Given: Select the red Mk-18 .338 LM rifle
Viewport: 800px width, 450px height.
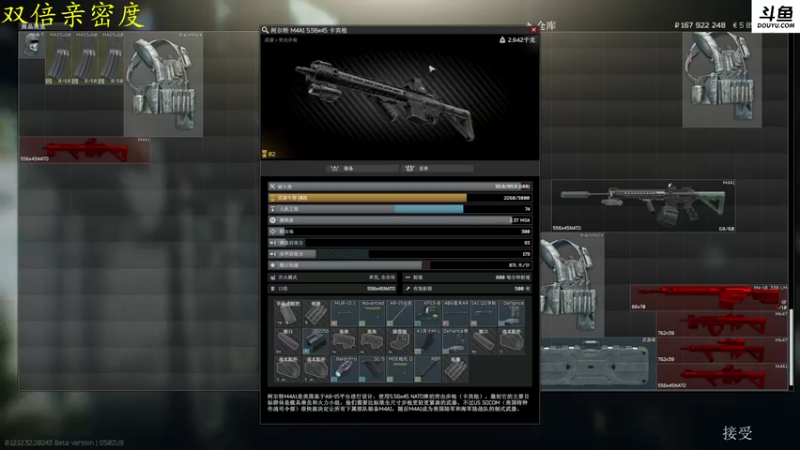Looking at the screenshot, I should pos(709,297).
